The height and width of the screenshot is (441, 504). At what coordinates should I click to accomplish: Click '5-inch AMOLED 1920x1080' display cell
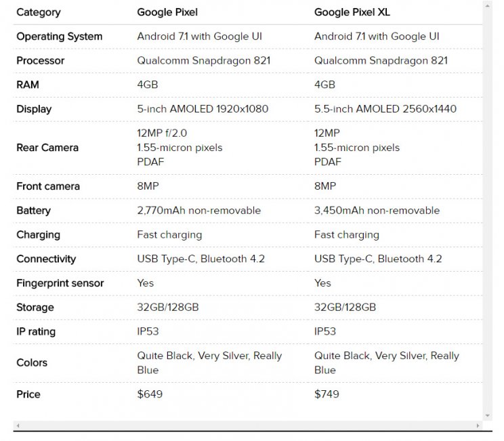(203, 109)
